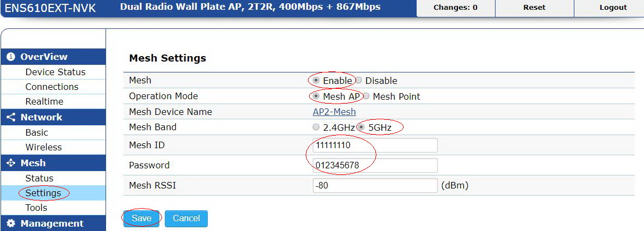
Task: Select the Mesh Enable radio button
Action: (316, 81)
